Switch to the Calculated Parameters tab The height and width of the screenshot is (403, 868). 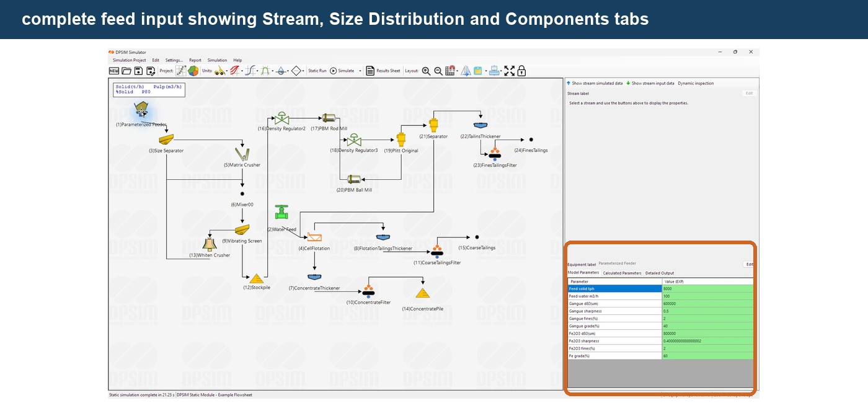coord(622,273)
